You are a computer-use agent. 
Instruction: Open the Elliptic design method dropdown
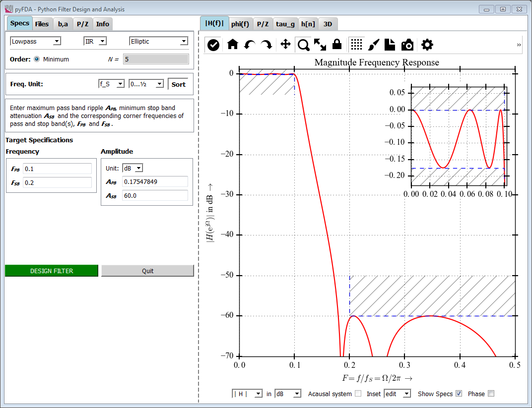point(158,41)
